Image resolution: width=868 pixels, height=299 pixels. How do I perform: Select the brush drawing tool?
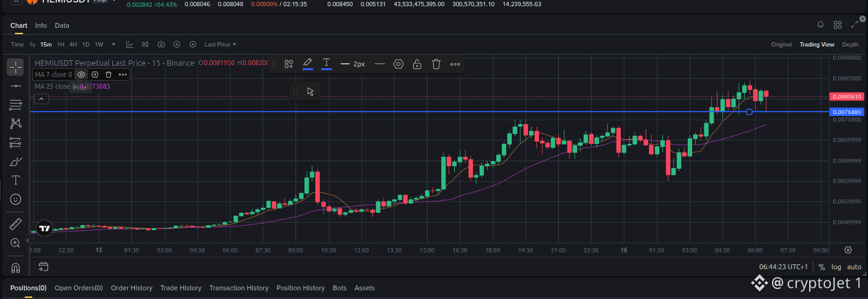(x=15, y=162)
